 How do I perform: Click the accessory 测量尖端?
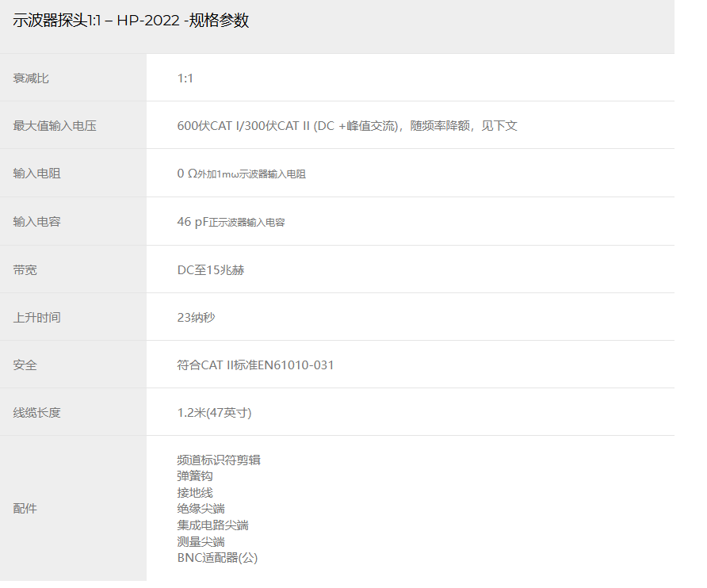click(x=201, y=541)
